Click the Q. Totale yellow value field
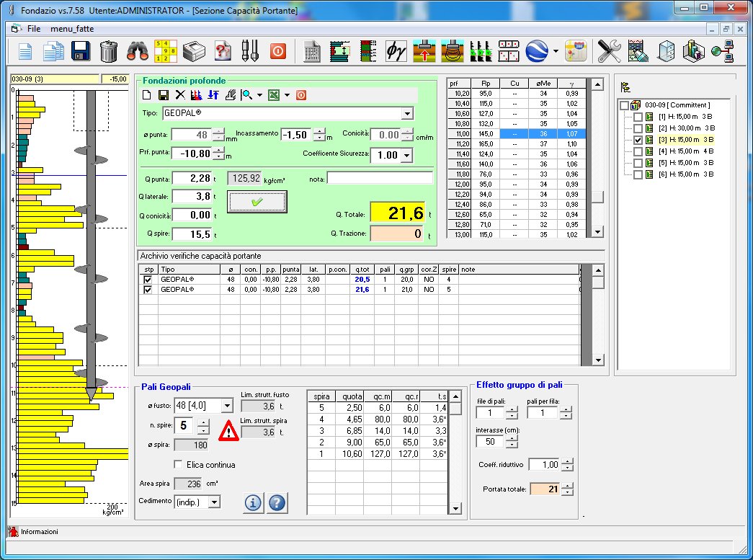This screenshot has width=753, height=560. (x=398, y=213)
